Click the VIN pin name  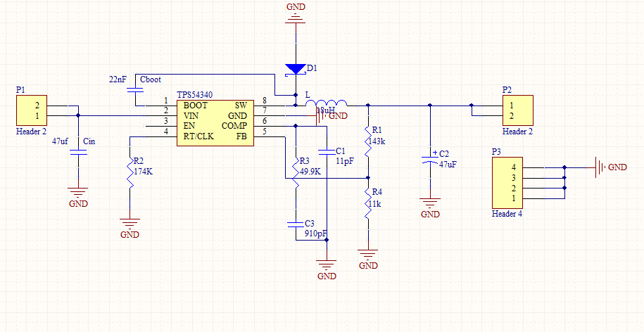191,116
